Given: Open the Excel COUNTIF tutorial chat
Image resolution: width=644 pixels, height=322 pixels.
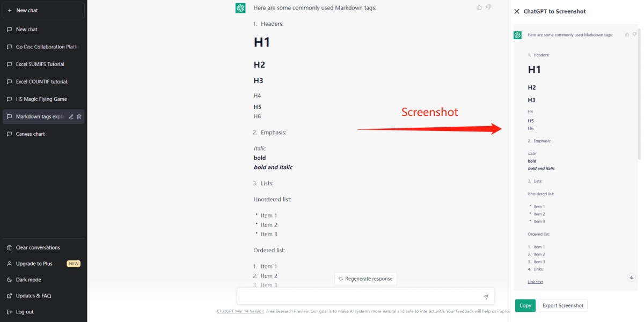Looking at the screenshot, I should click(43, 82).
